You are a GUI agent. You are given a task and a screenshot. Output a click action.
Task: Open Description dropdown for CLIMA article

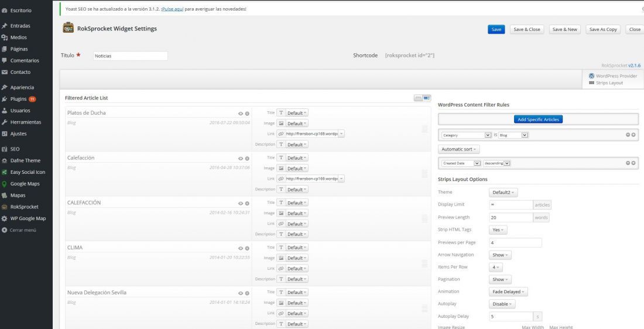297,279
